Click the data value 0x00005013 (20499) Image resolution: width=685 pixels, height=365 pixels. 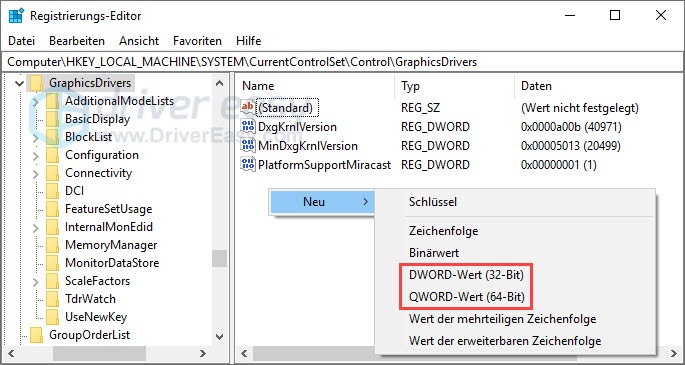(x=571, y=146)
